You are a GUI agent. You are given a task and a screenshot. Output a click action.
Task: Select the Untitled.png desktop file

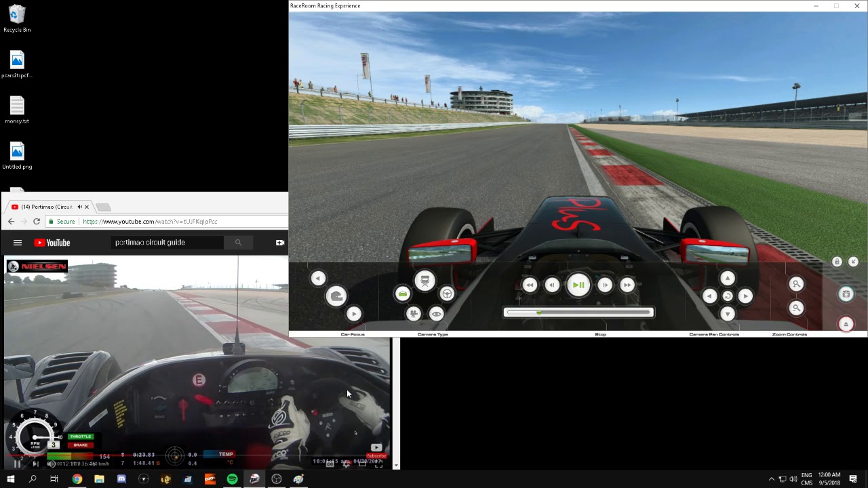[x=17, y=155]
